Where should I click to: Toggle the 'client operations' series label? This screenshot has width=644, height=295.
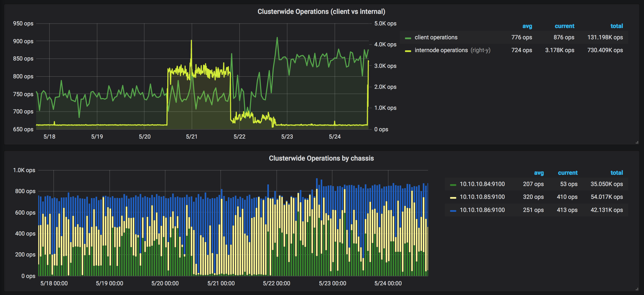click(x=436, y=37)
